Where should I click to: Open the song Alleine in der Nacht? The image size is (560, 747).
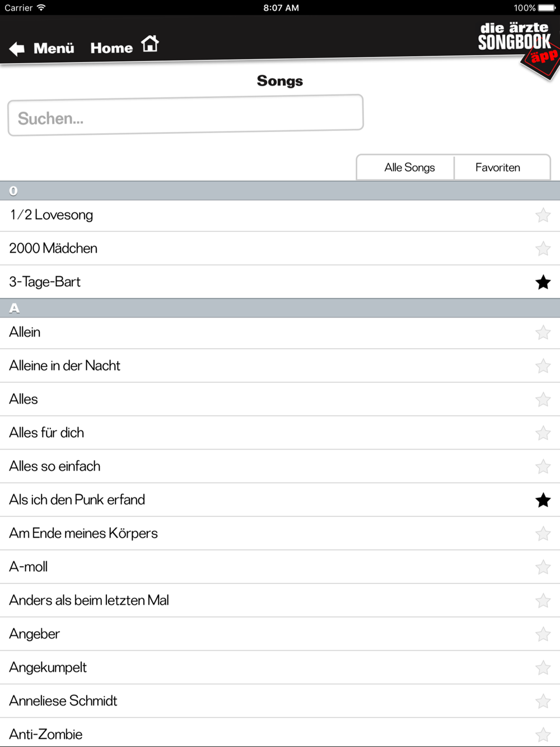tap(65, 366)
